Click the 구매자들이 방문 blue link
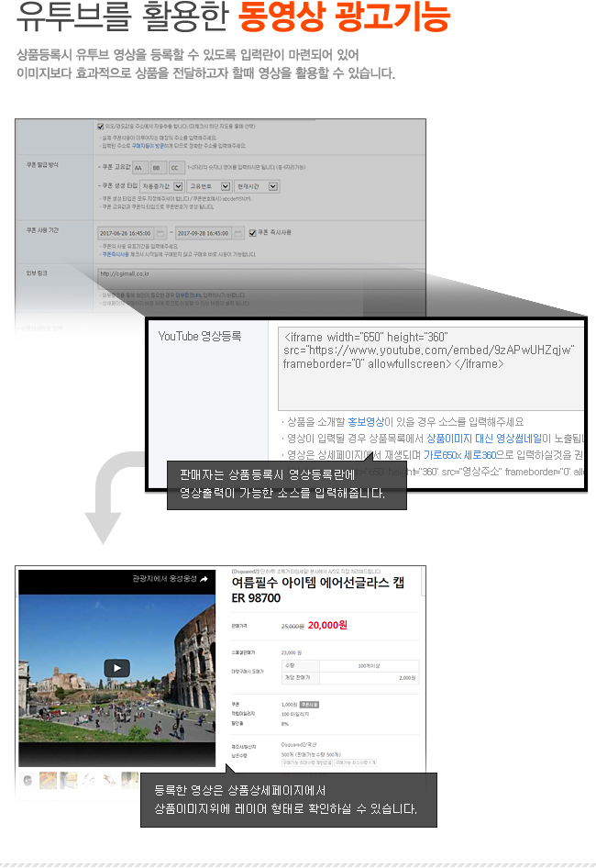The width and height of the screenshot is (596, 868). coord(148,146)
